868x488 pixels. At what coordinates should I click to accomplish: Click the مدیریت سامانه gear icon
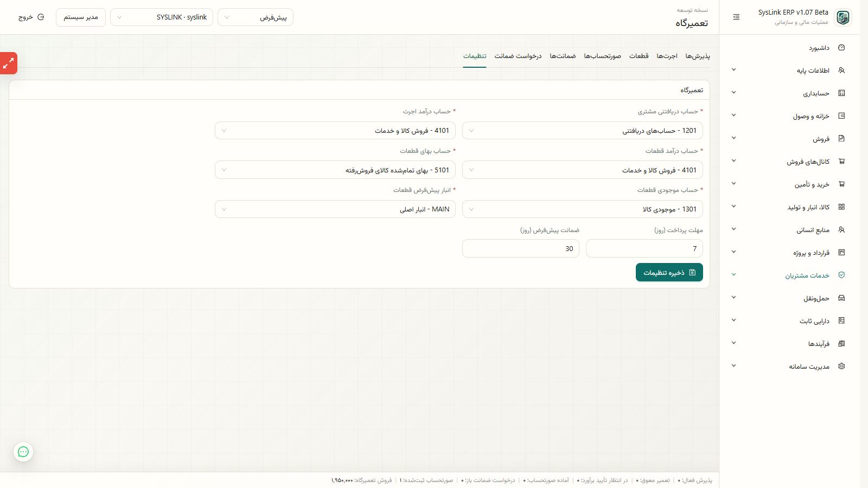click(841, 367)
